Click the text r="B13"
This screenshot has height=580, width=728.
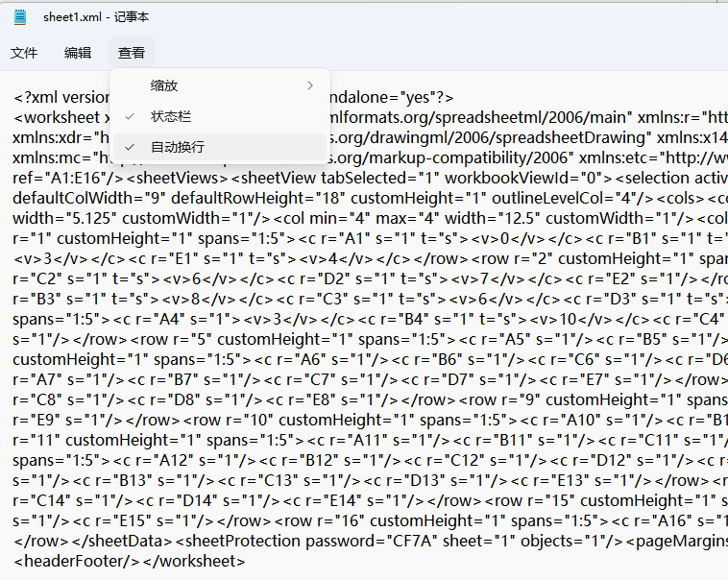125,481
